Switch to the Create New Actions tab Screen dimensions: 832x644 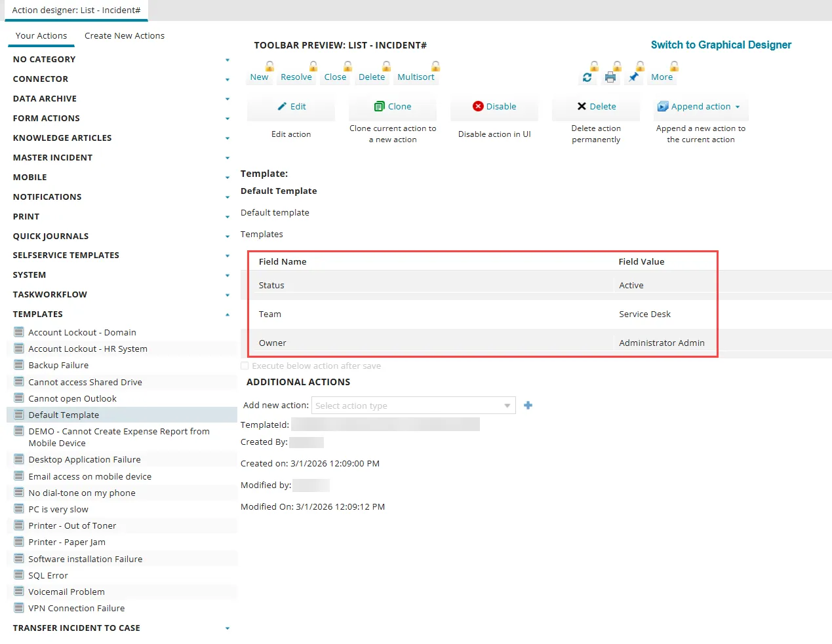125,36
